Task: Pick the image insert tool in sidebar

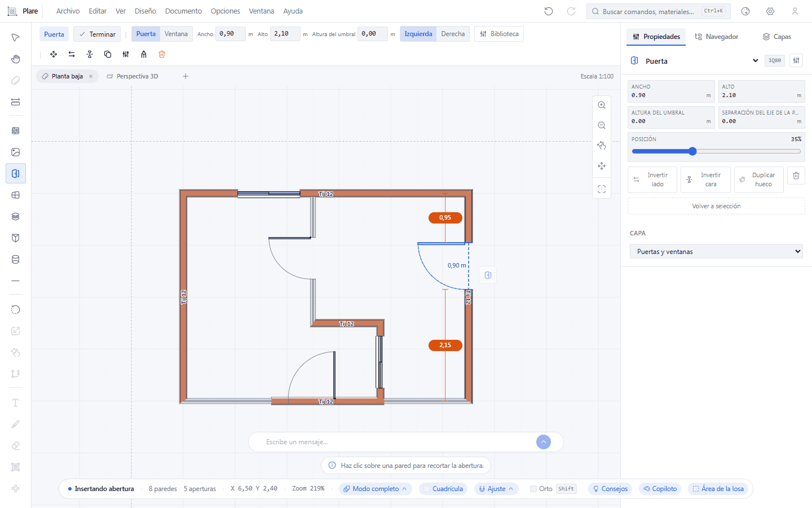Action: click(16, 152)
